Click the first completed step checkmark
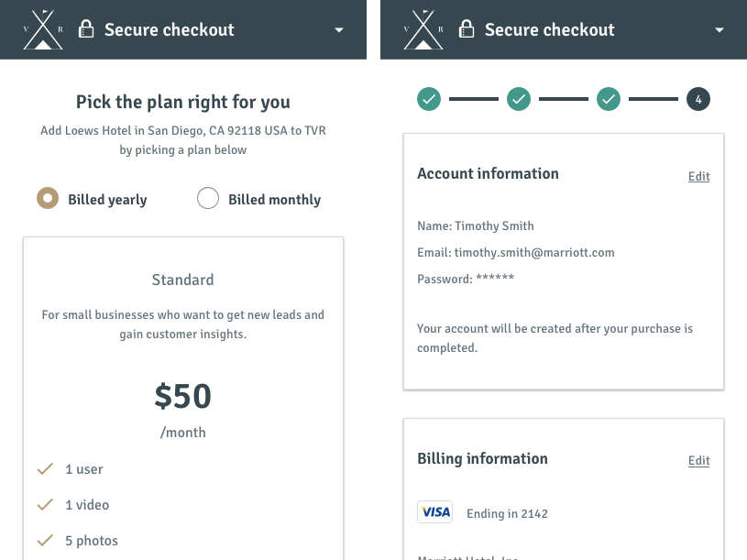 [429, 99]
